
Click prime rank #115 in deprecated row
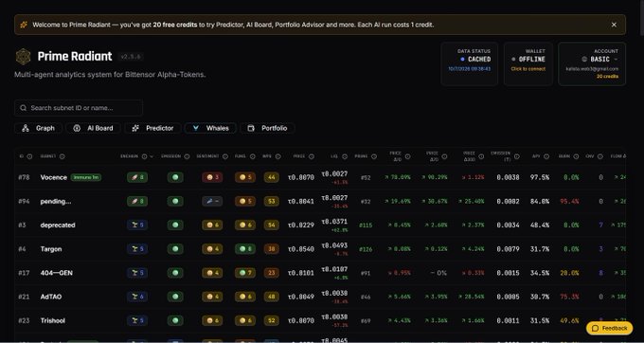click(366, 226)
